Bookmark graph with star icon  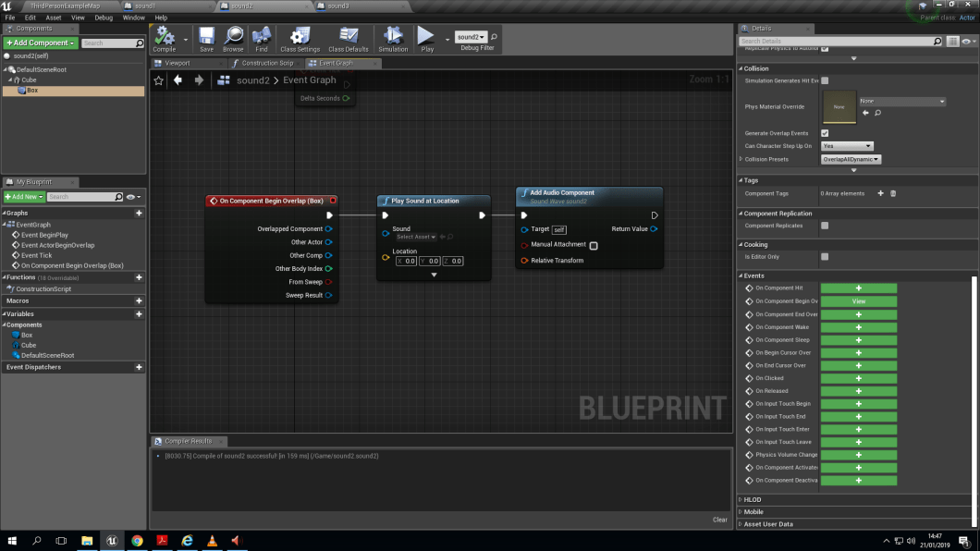(x=159, y=80)
